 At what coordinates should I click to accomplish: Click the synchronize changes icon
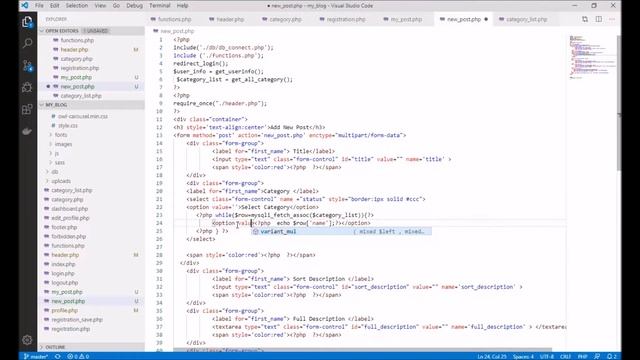pos(58,356)
